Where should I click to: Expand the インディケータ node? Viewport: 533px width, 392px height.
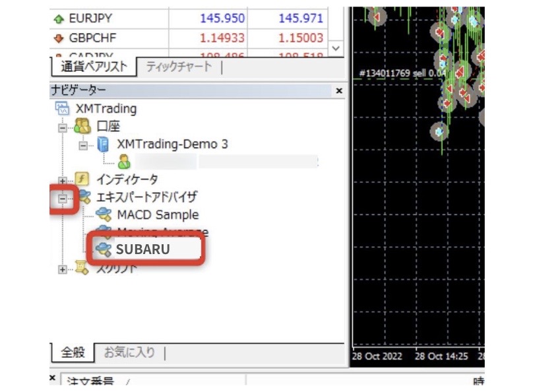(62, 181)
